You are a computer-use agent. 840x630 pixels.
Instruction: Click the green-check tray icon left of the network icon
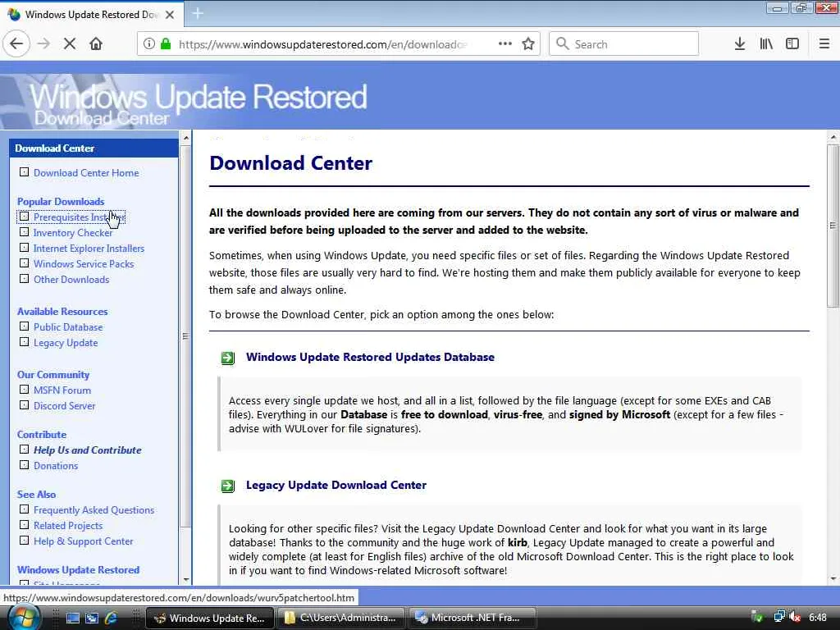757,618
